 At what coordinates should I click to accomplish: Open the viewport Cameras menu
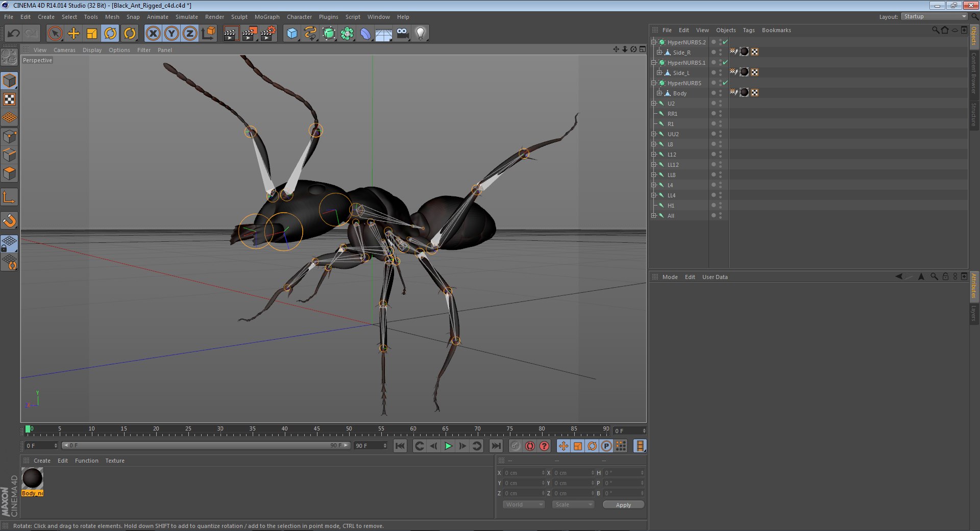(x=64, y=50)
